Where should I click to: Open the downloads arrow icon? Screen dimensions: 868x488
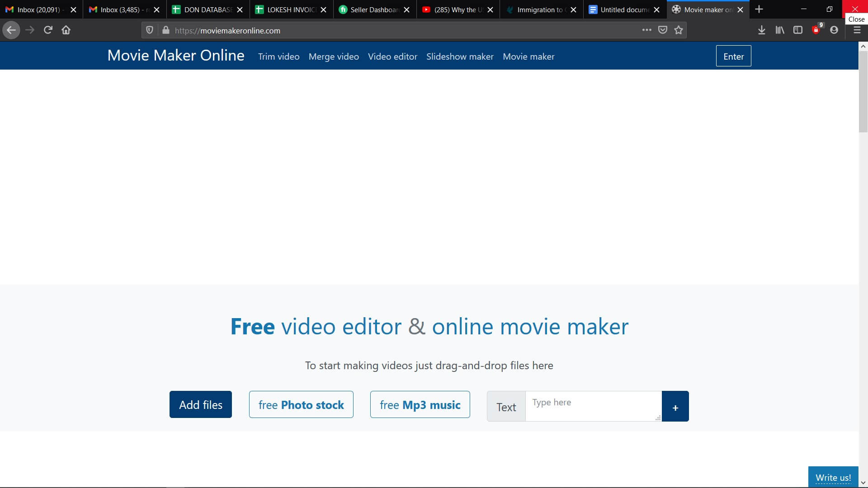pyautogui.click(x=761, y=30)
